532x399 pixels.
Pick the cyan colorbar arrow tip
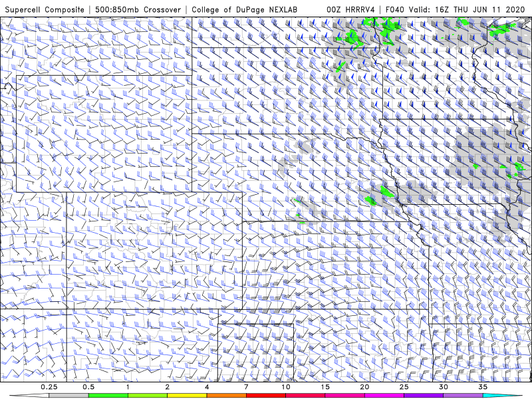[503, 396]
